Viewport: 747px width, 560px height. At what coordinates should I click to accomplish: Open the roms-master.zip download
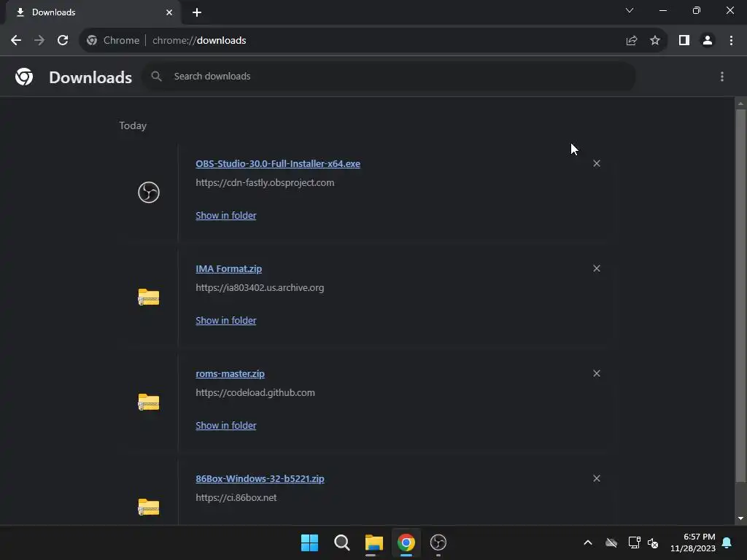[230, 374]
